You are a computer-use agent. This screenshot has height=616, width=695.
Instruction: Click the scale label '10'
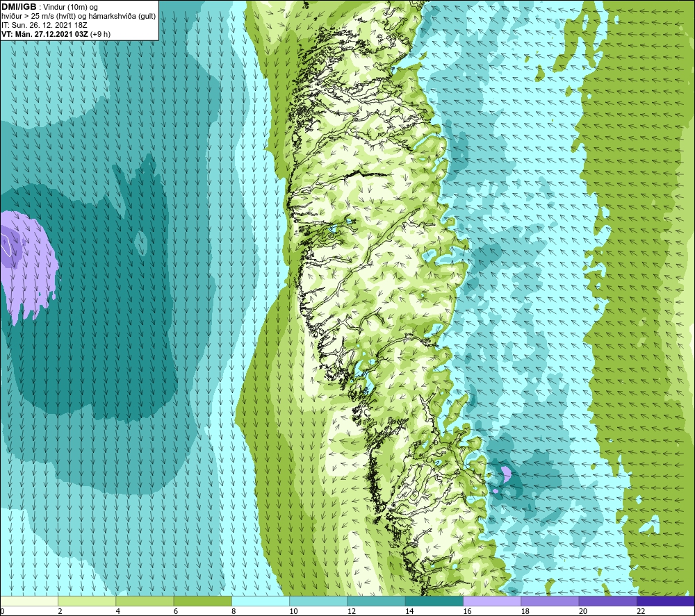(x=293, y=611)
